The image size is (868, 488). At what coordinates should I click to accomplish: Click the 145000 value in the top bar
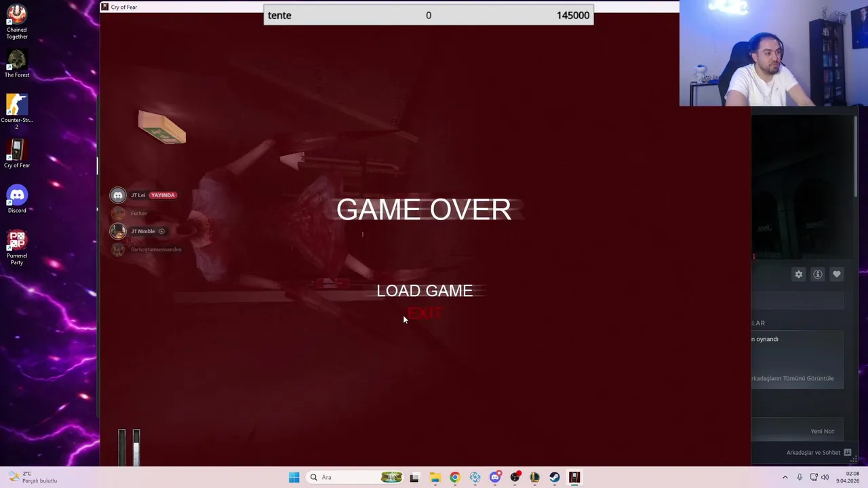573,15
